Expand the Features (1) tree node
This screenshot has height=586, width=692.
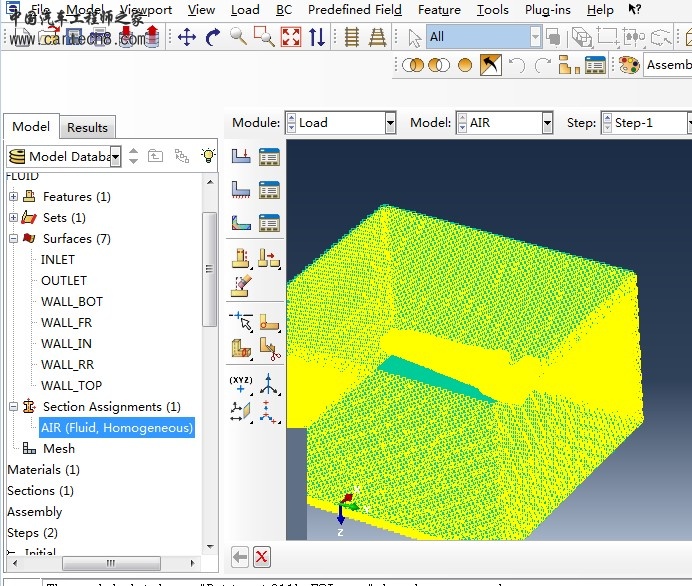(13, 197)
